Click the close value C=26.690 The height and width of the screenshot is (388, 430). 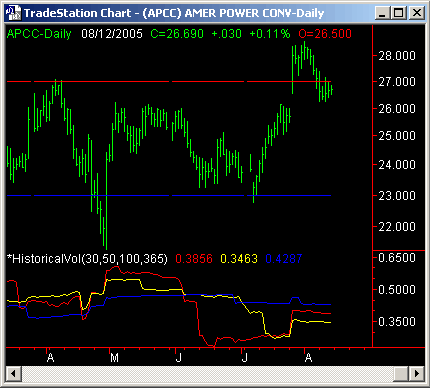[x=177, y=34]
